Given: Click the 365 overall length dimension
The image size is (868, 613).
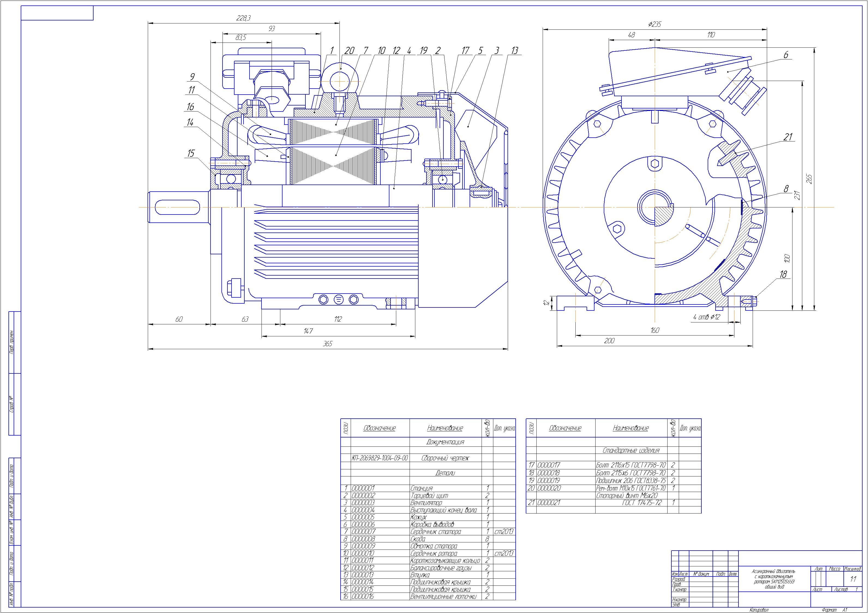Looking at the screenshot, I should 328,344.
